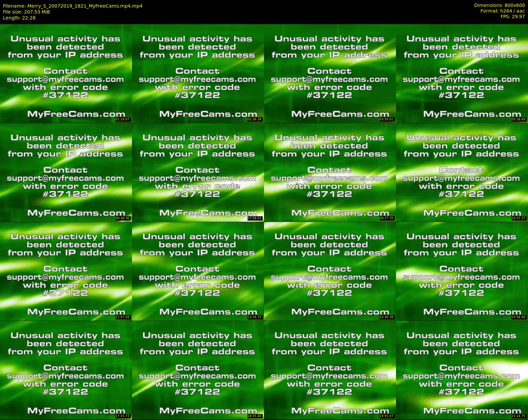
Task: Select the 'File size: 207.53 MiB' text
Action: [x=26, y=12]
